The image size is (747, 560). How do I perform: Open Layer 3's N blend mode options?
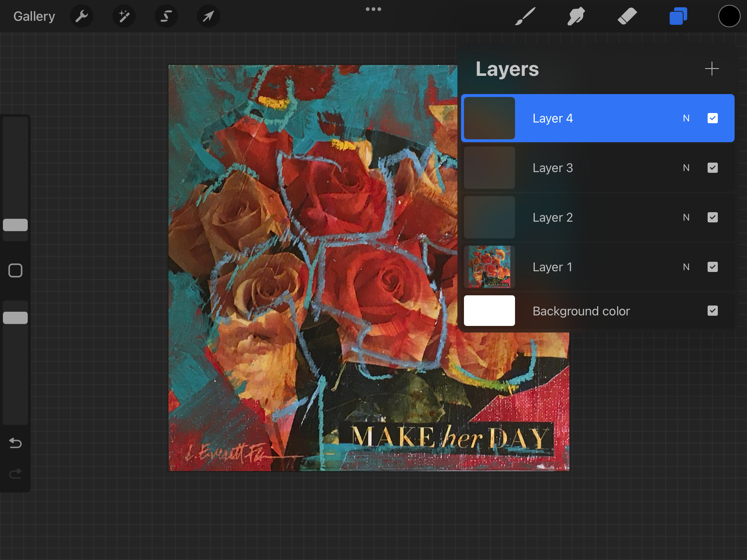[x=686, y=168]
